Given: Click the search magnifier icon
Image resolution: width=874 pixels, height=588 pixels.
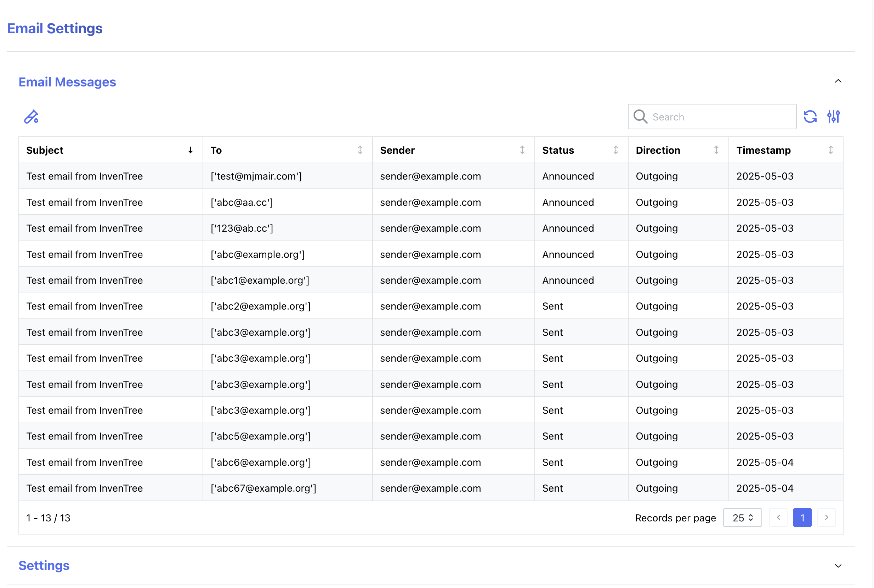Looking at the screenshot, I should point(640,117).
